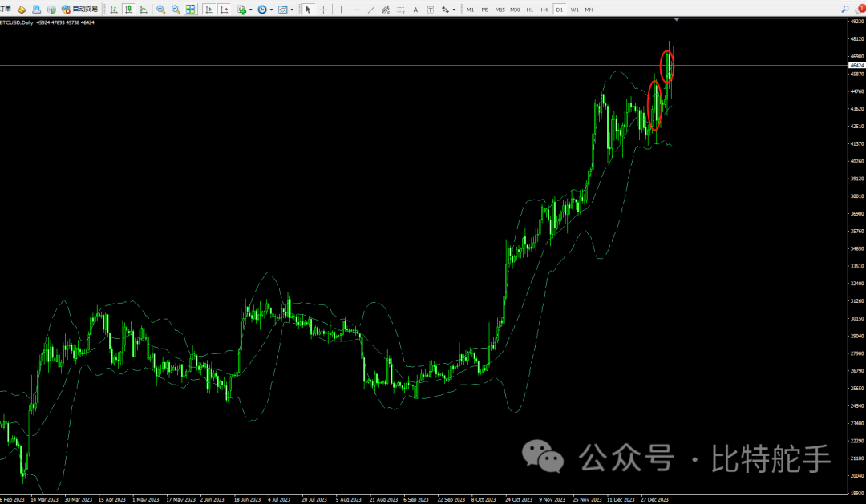Switch to the M1 timeframe
866x504 pixels.
(470, 10)
